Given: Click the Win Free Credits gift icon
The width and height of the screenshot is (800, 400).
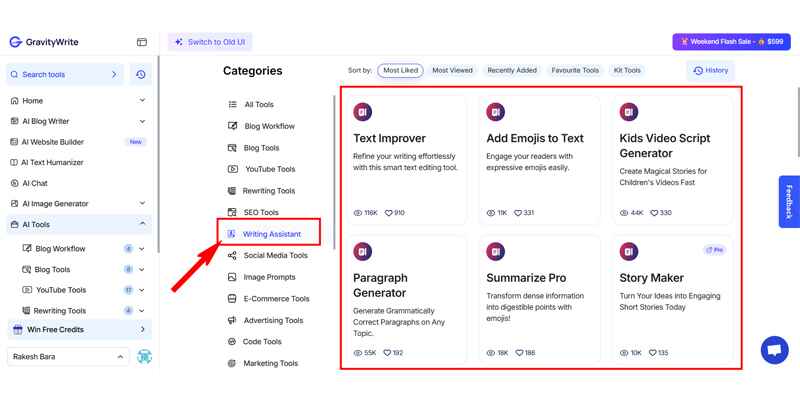Looking at the screenshot, I should pos(18,330).
